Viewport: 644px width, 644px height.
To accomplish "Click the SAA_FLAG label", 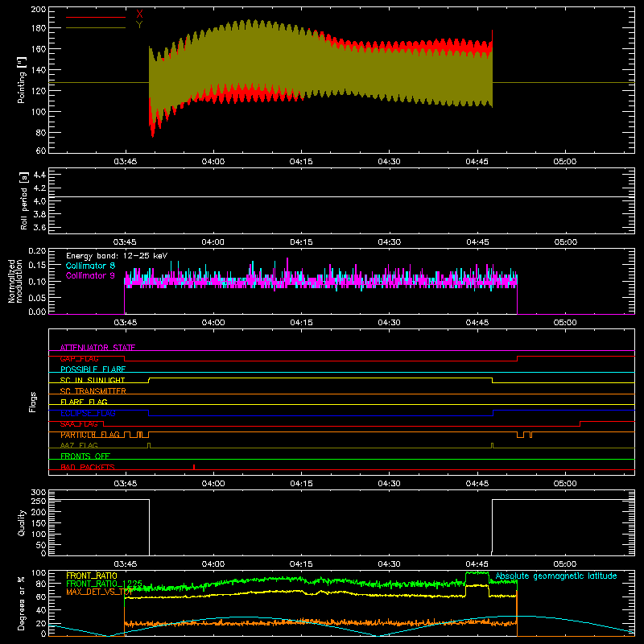I will (79, 424).
